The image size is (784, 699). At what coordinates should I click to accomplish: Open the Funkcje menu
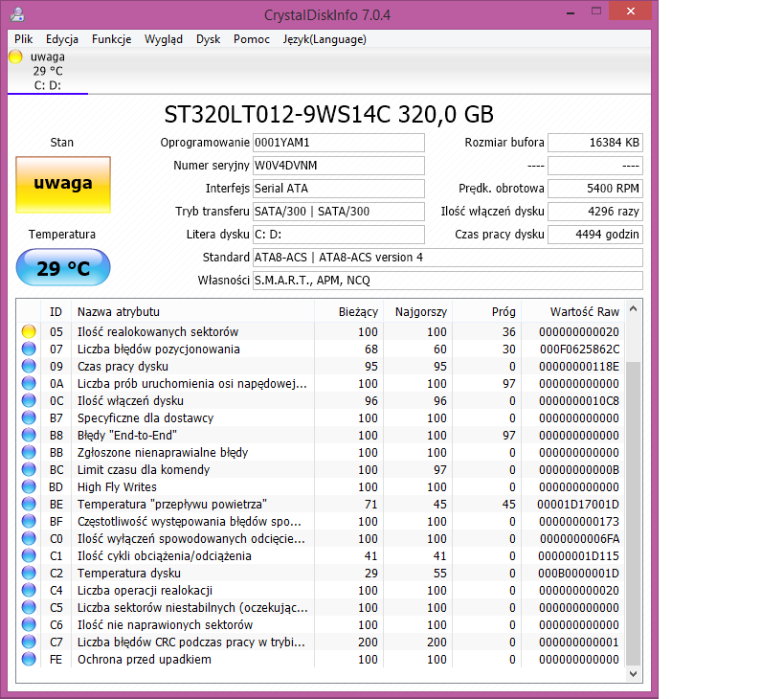[111, 39]
